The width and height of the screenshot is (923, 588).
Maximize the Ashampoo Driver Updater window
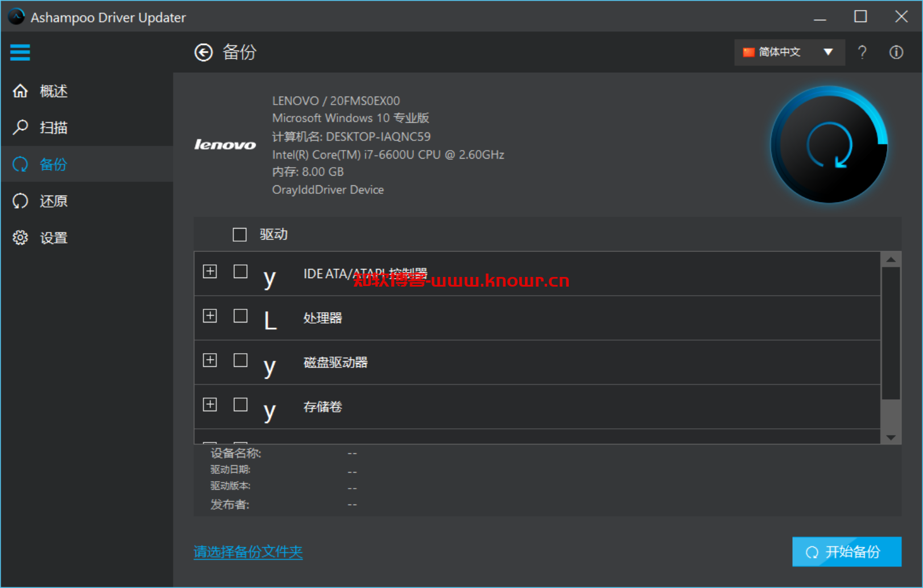[x=860, y=17]
